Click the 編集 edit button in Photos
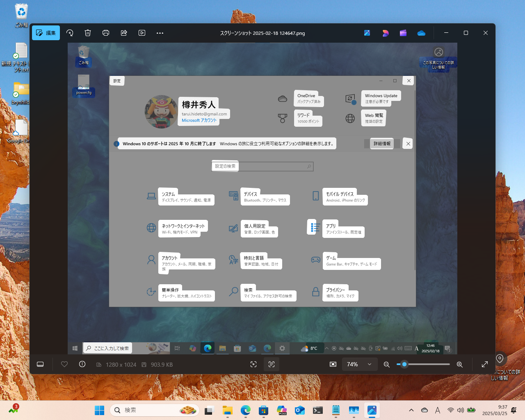 tap(46, 33)
